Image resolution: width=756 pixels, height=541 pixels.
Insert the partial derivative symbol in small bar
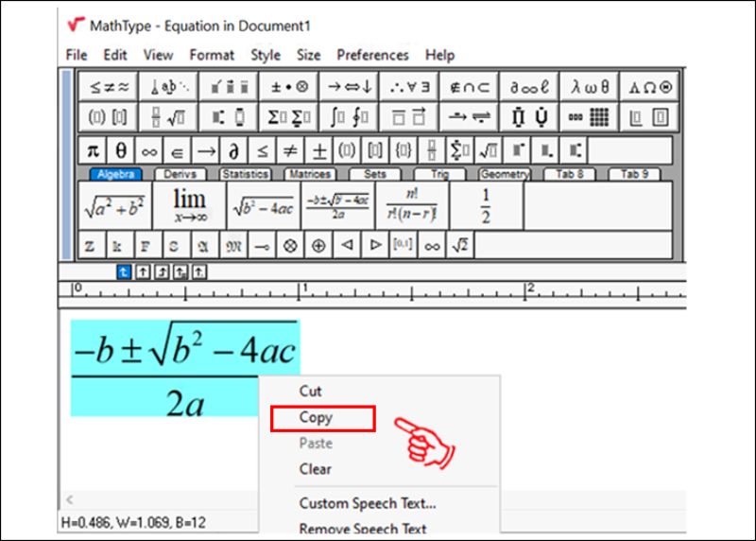[x=233, y=151]
